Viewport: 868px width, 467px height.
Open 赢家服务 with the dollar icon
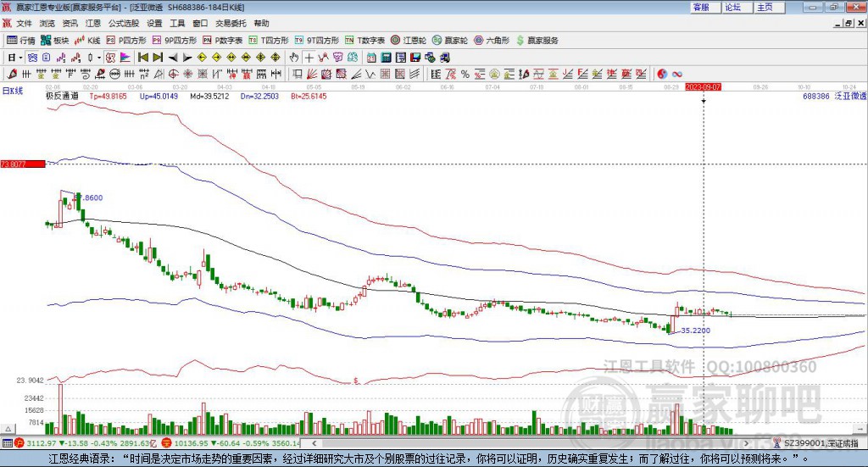537,41
